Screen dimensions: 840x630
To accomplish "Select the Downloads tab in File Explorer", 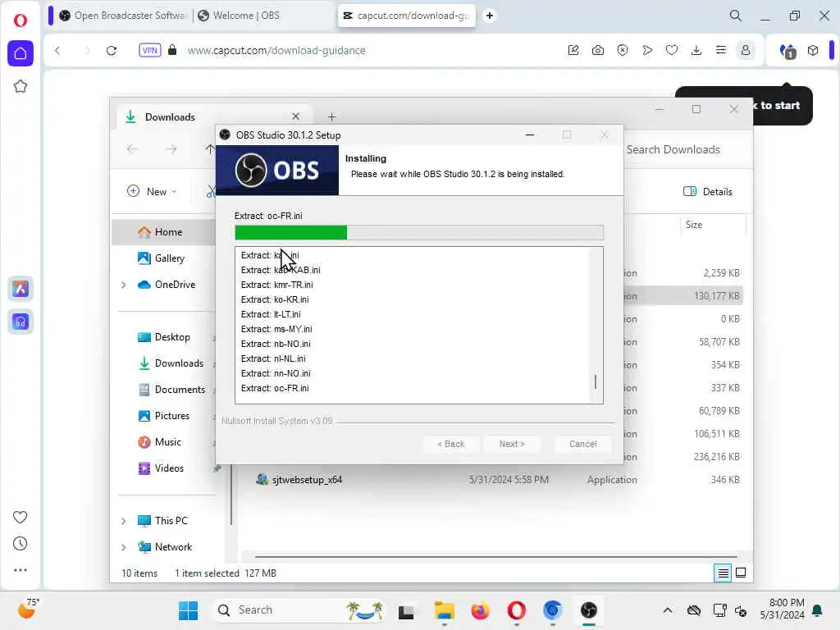I will click(x=212, y=116).
